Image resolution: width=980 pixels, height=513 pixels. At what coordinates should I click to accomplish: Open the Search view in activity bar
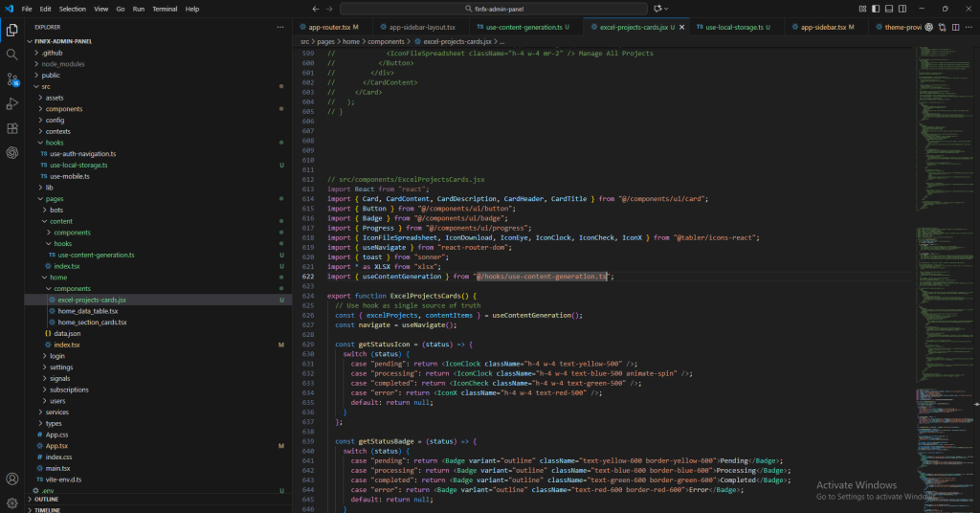[12, 54]
